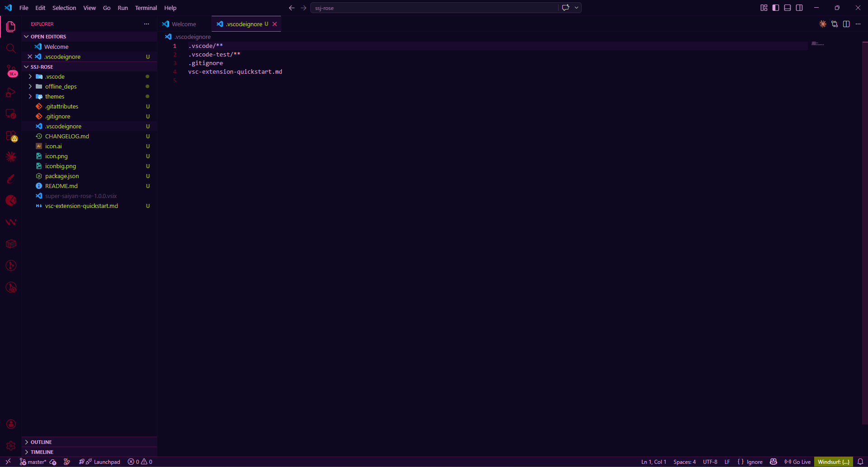Screen dimensions: 868x467
Task: Open the Explorer view in activity bar
Action: point(11,27)
